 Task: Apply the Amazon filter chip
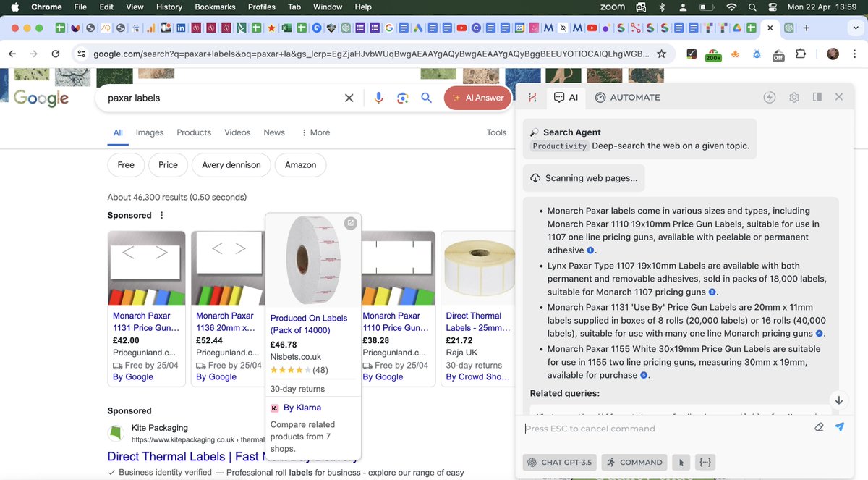300,165
